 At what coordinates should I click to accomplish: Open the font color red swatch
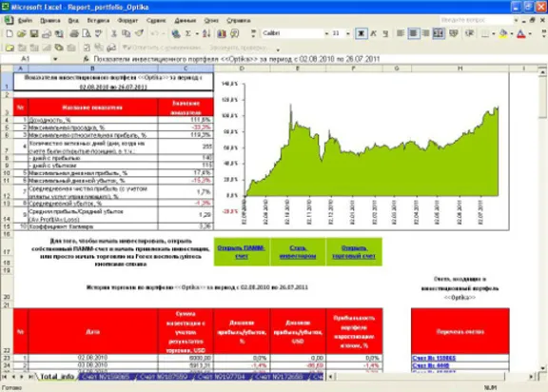[x=521, y=33]
